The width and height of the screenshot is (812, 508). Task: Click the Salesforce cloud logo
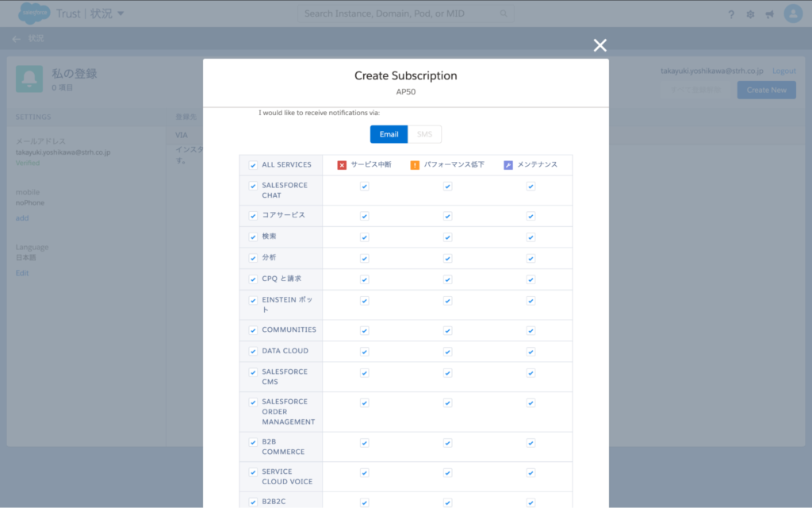pos(34,13)
